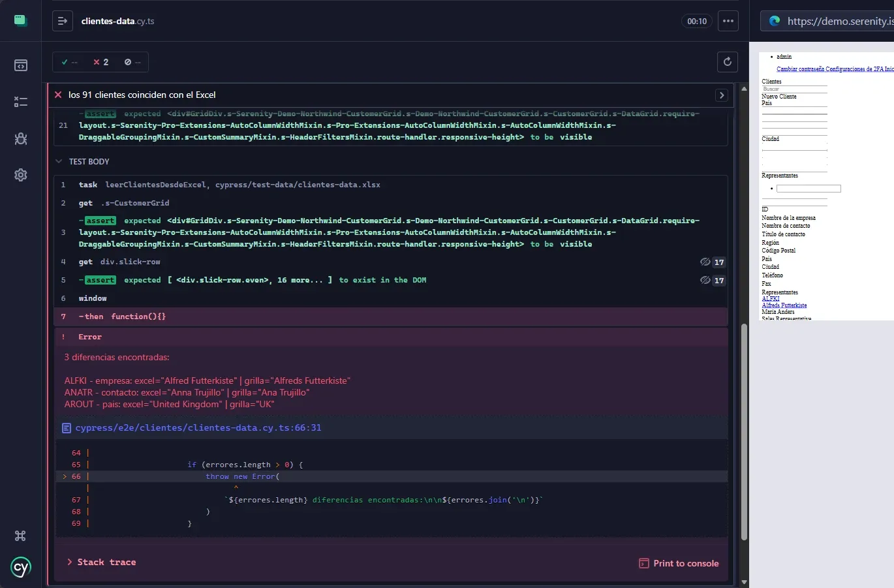Click the scrollbar down arrow in command log

pyautogui.click(x=744, y=581)
